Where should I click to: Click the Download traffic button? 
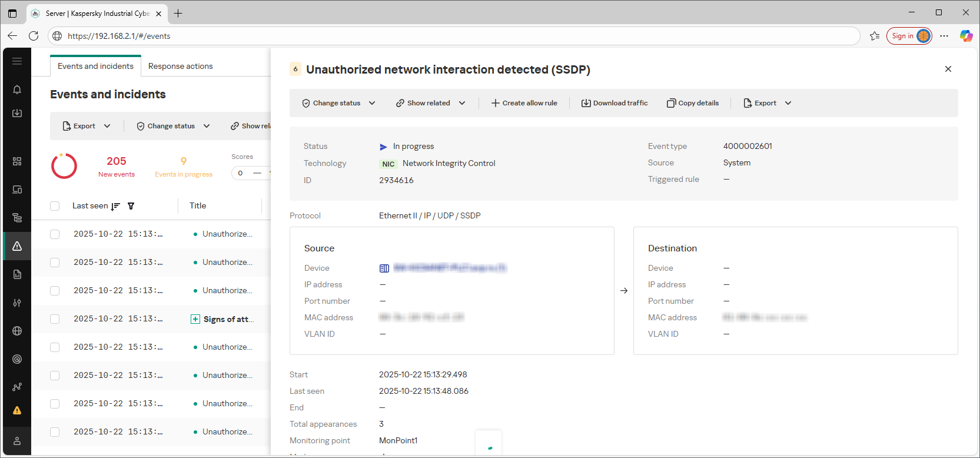(614, 103)
